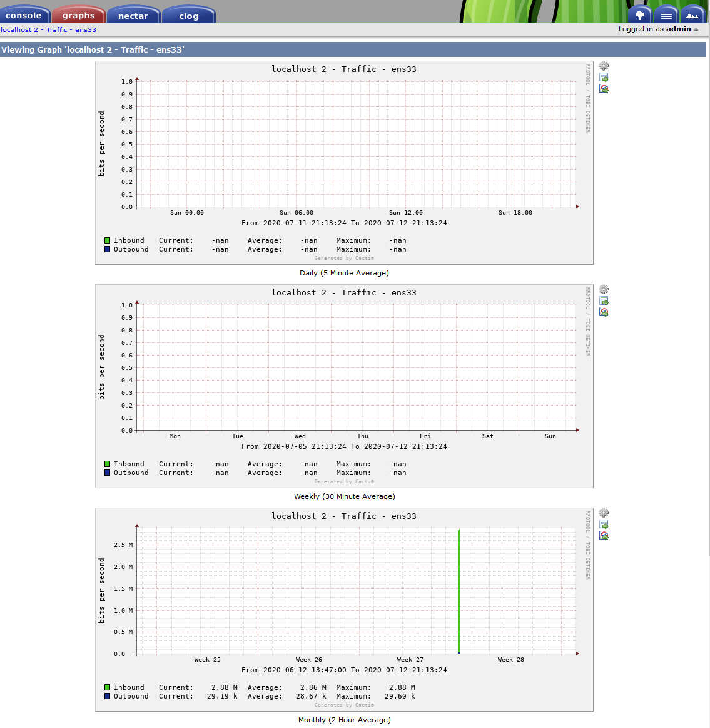Open graph settings gear on the Monthly graph
The height and width of the screenshot is (728, 710).
[x=603, y=513]
